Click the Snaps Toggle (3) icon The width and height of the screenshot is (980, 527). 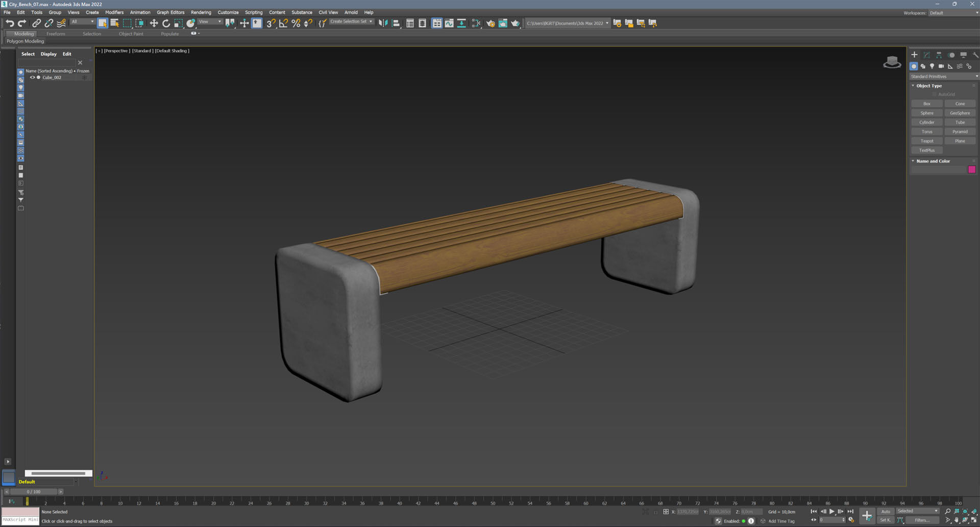(271, 23)
